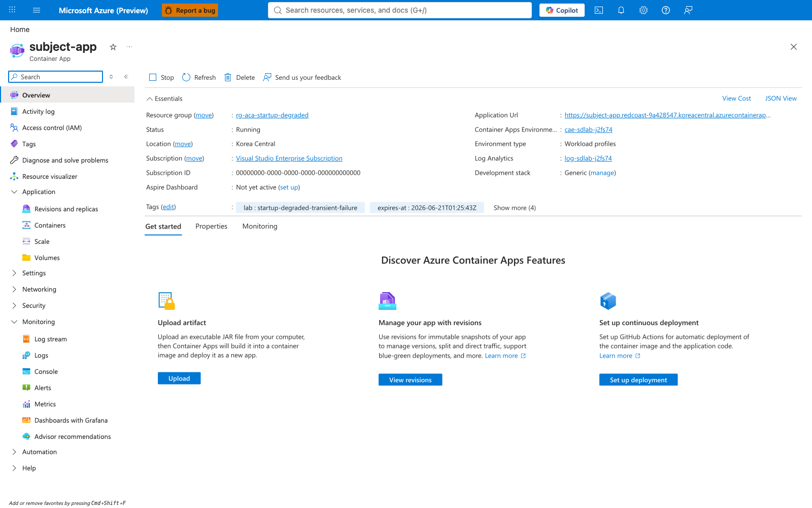Open Dashboards with Grafana
This screenshot has width=812, height=508.
click(x=71, y=420)
